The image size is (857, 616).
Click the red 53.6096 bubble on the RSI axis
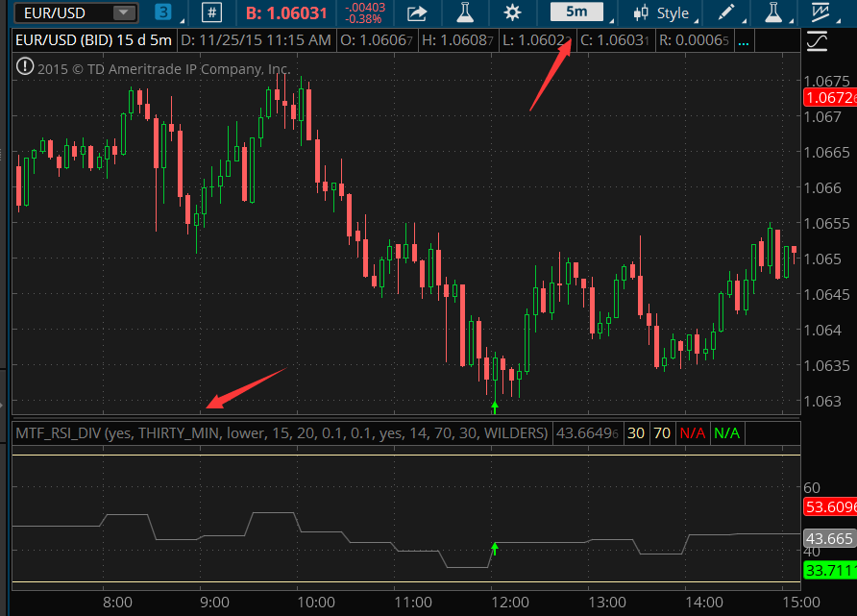[830, 506]
